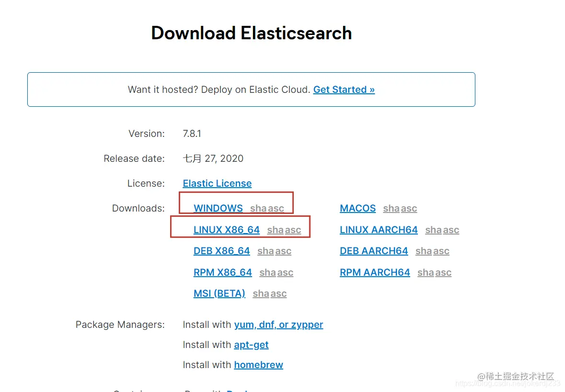Click the License: label
565x392 pixels.
pos(146,184)
